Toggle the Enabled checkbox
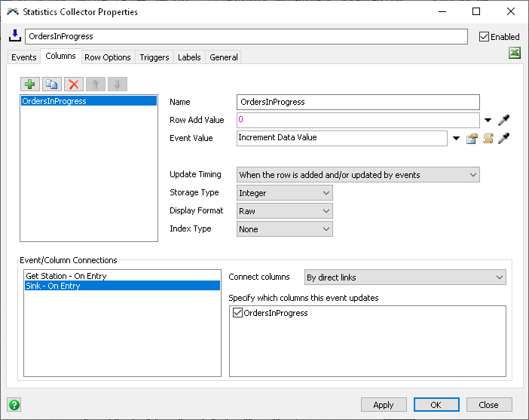This screenshot has height=420, width=529. (x=485, y=36)
